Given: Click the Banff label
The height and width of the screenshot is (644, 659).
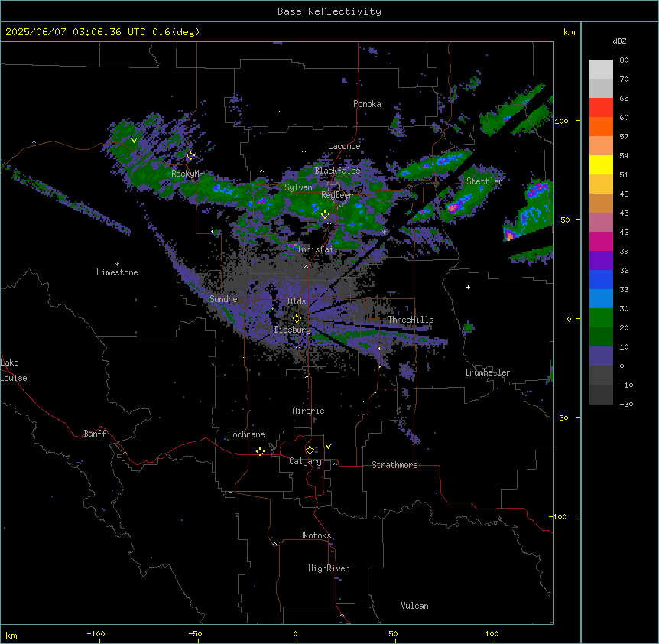Looking at the screenshot, I should coord(95,434).
